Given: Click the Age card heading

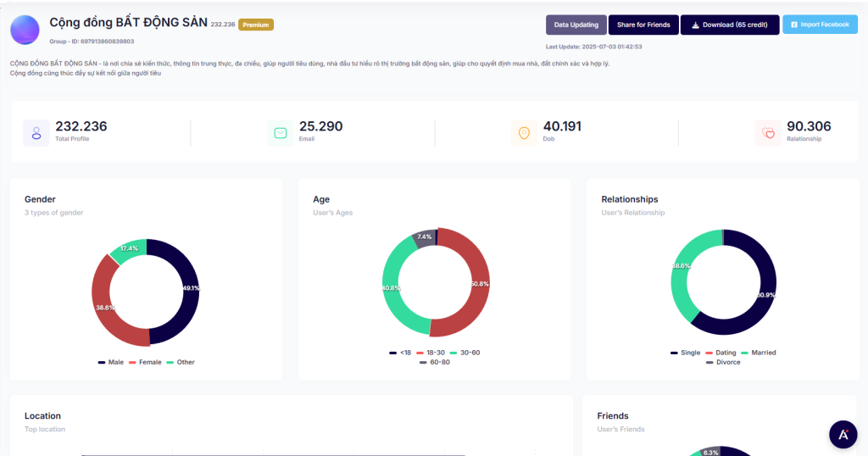Looking at the screenshot, I should [321, 199].
